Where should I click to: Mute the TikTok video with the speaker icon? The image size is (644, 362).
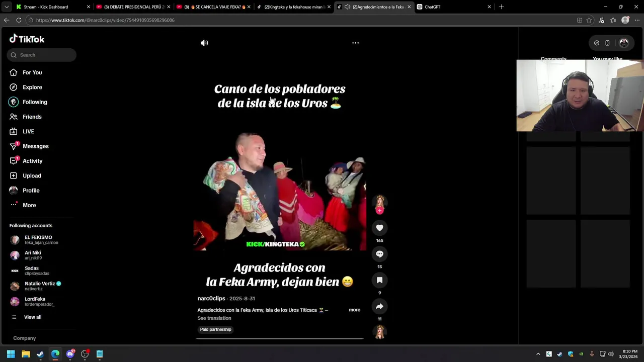[204, 43]
